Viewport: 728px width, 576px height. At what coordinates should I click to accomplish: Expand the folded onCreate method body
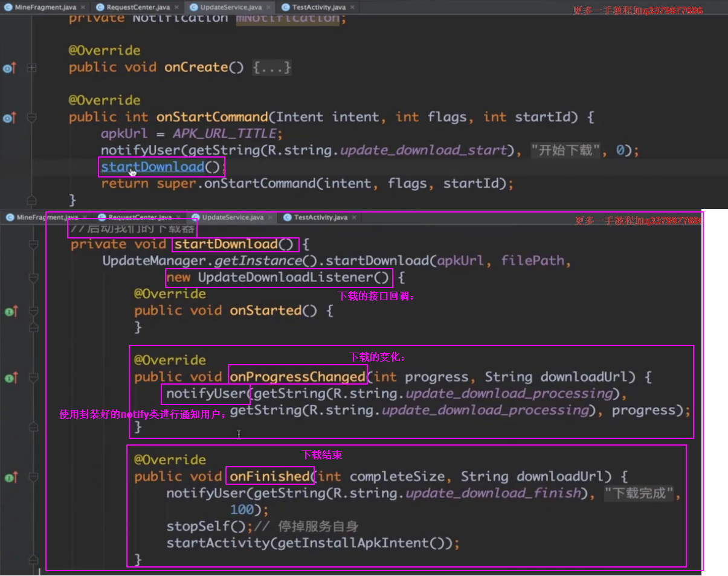coord(32,68)
